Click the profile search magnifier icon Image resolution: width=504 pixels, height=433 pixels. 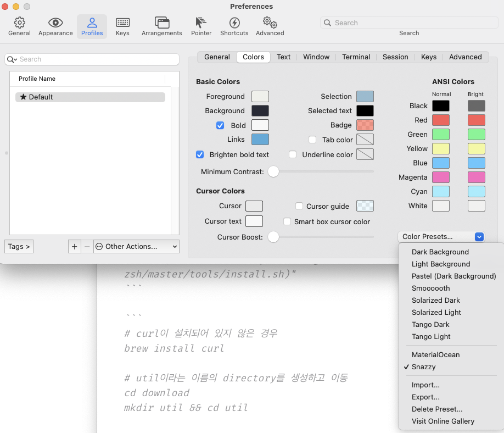coord(12,59)
